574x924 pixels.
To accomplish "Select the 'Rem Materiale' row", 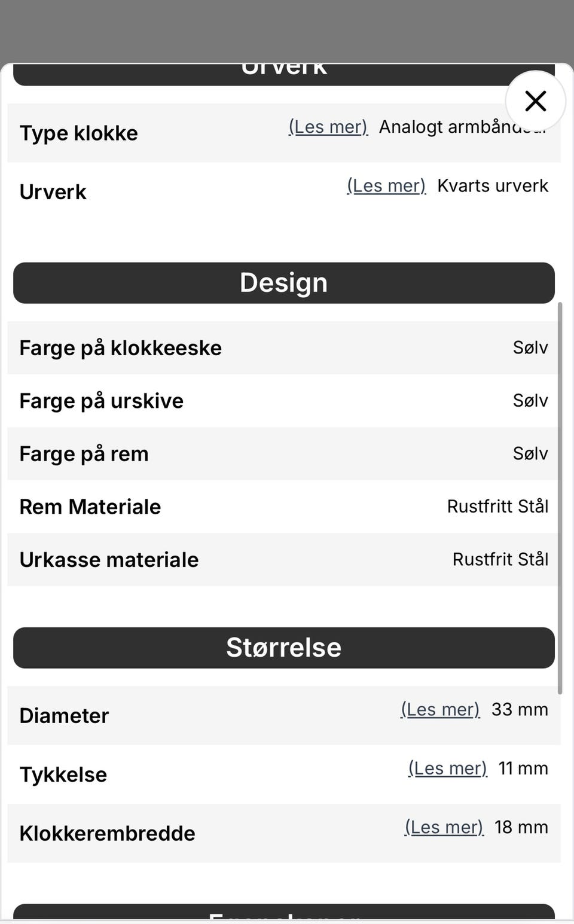I will coord(284,507).
